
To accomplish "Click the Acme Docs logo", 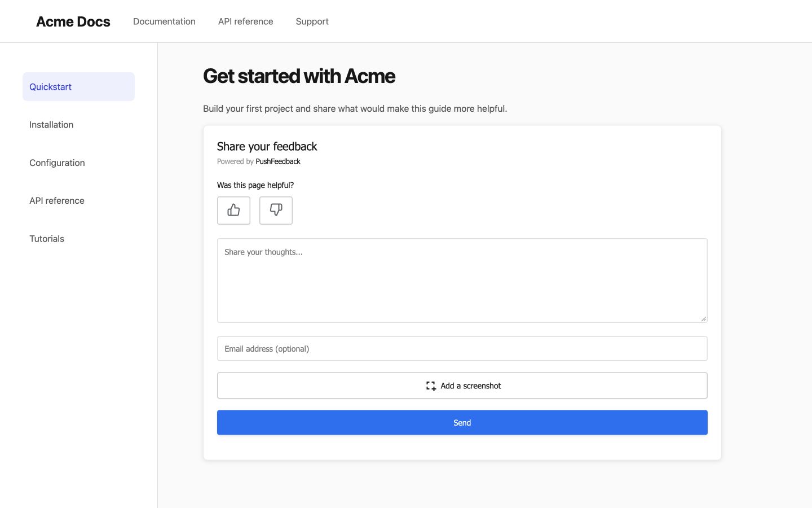I will pyautogui.click(x=73, y=21).
